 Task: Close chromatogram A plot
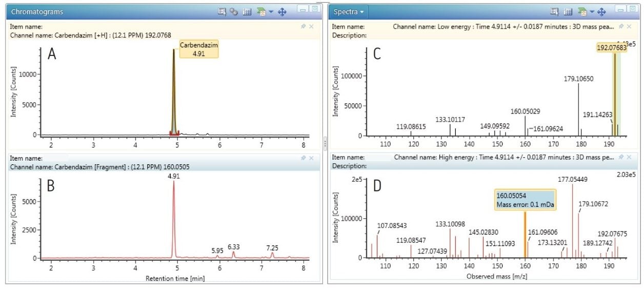[x=311, y=26]
